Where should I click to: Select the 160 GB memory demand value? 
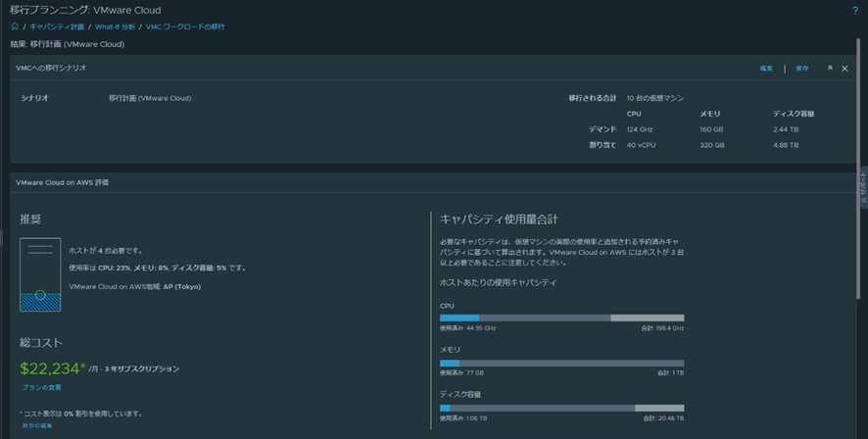[x=711, y=129]
